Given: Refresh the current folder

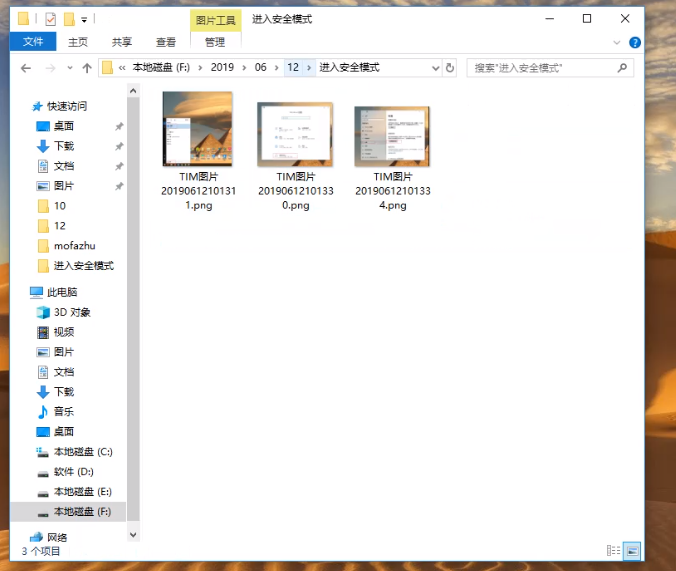Looking at the screenshot, I should (x=450, y=68).
